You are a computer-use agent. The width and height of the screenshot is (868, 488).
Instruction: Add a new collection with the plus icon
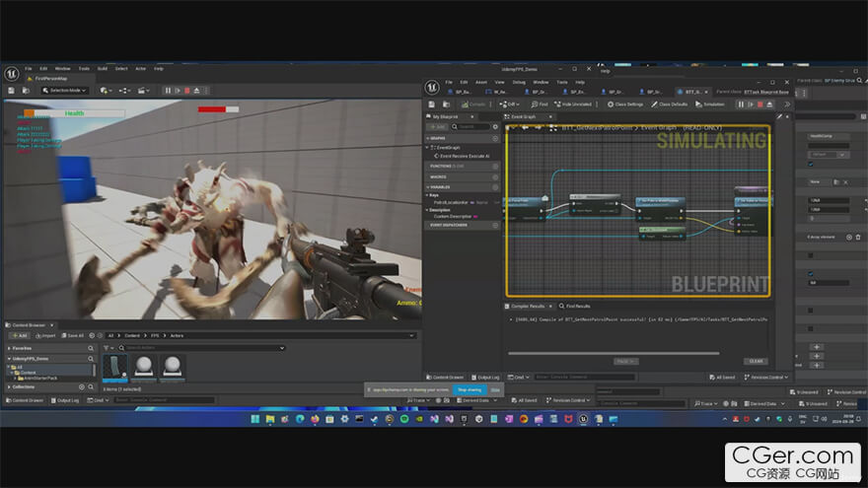point(81,386)
